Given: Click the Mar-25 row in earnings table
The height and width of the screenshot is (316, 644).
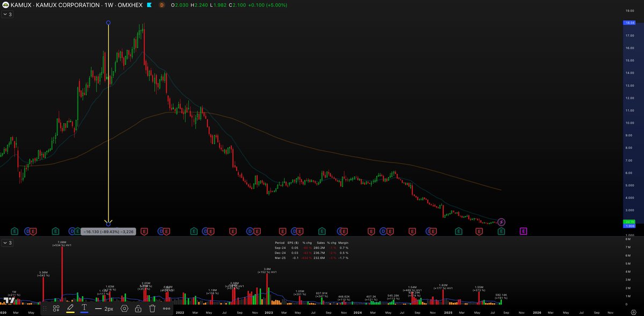Looking at the screenshot, I should point(310,258).
